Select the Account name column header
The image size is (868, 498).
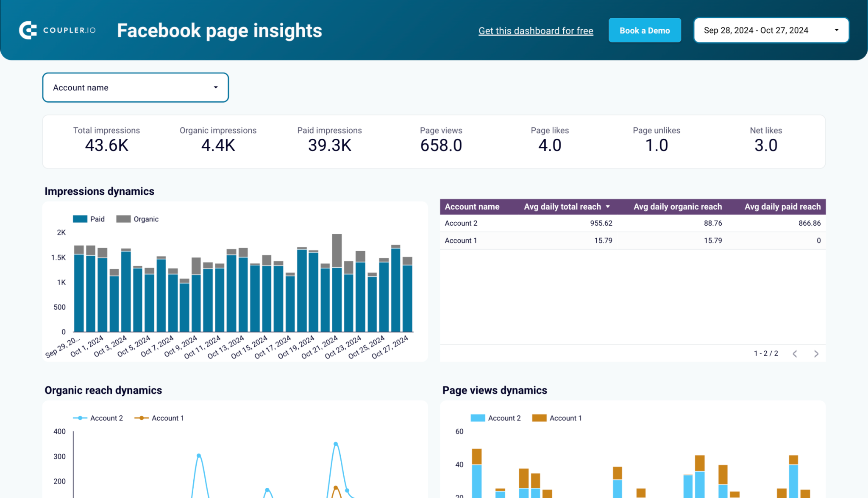472,207
